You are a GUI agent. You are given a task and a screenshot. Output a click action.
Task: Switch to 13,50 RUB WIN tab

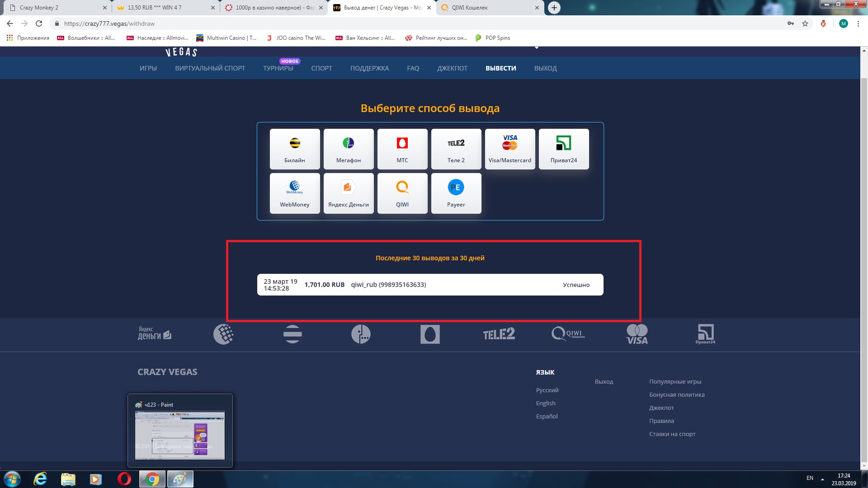coord(165,8)
